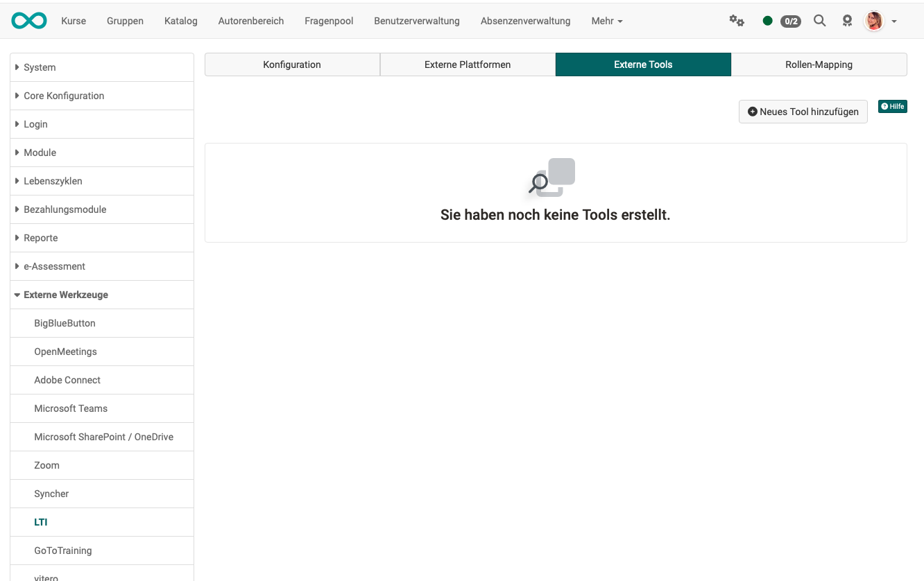924x581 pixels.
Task: Select BigBlueButton in the sidebar
Action: point(65,323)
